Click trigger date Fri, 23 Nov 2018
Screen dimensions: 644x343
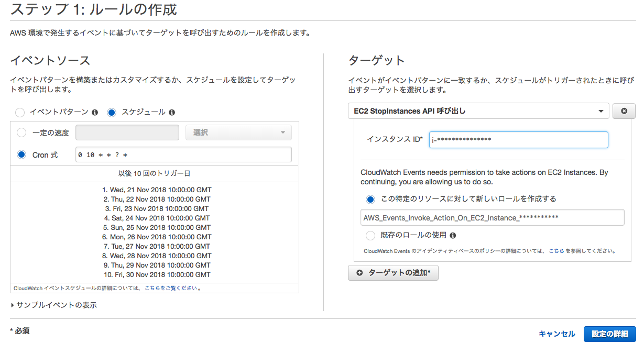[x=157, y=208]
